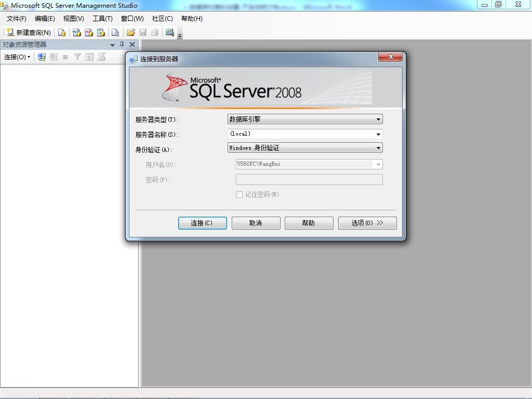Viewport: 532px width, 399px height.
Task: Click the Analysis Services MDX Query icon
Action: tap(77, 32)
